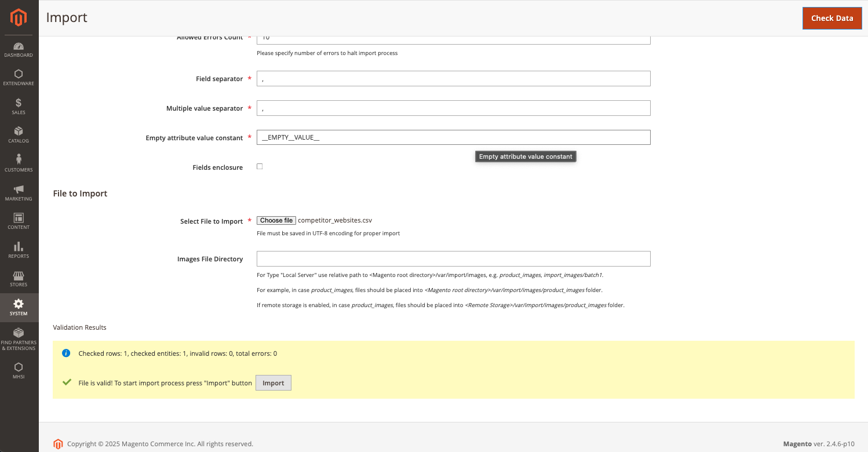The width and height of the screenshot is (868, 452).
Task: Click the Images File Directory input
Action: pos(453,258)
